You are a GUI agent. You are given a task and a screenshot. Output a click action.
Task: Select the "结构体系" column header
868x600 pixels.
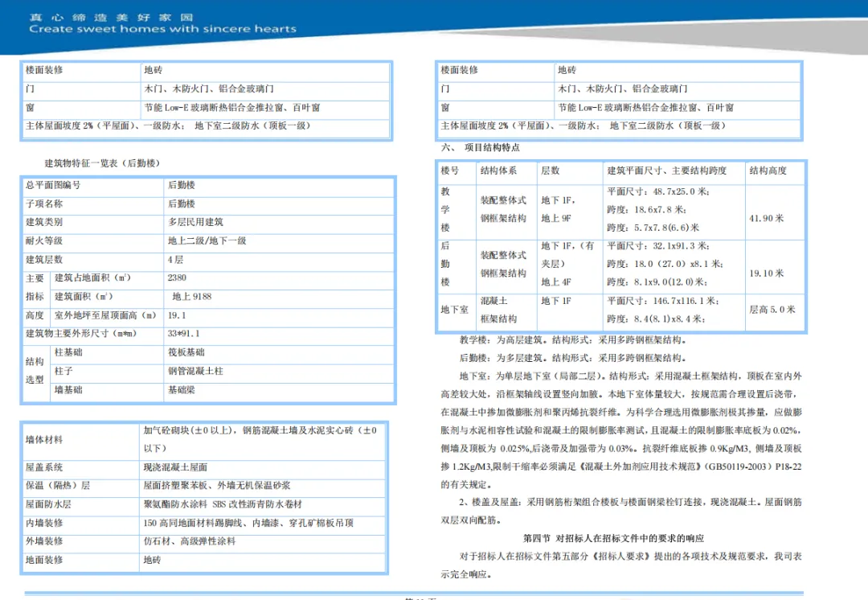click(x=499, y=171)
